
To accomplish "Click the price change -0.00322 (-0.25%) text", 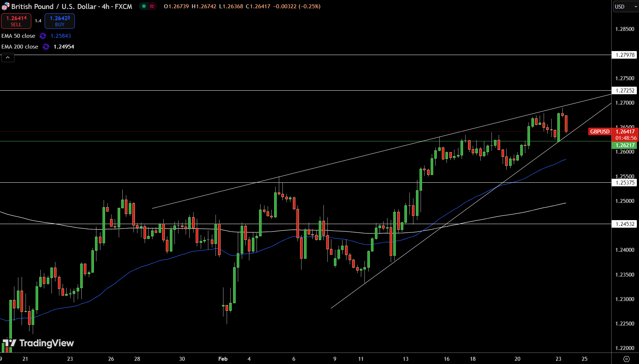I will tap(297, 6).
